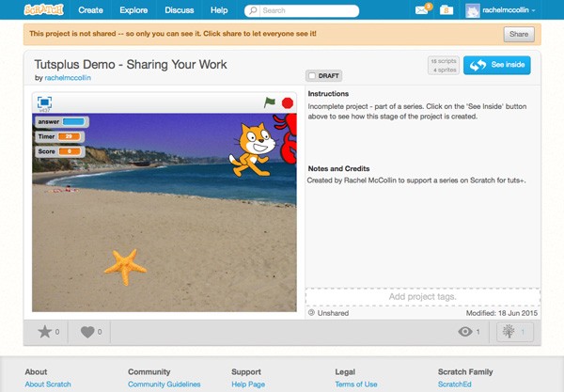Click the Scratch logo
Screen dimensions: 564x392
[x=44, y=9]
